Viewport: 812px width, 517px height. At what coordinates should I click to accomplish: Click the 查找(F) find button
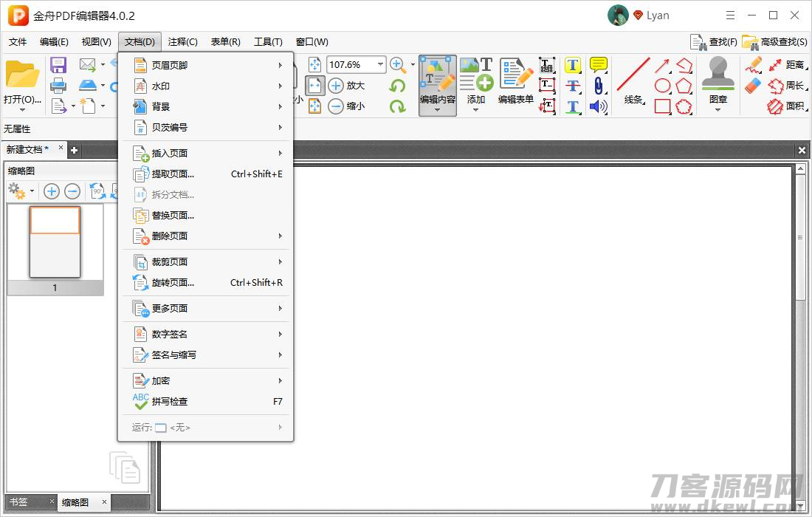(714, 42)
